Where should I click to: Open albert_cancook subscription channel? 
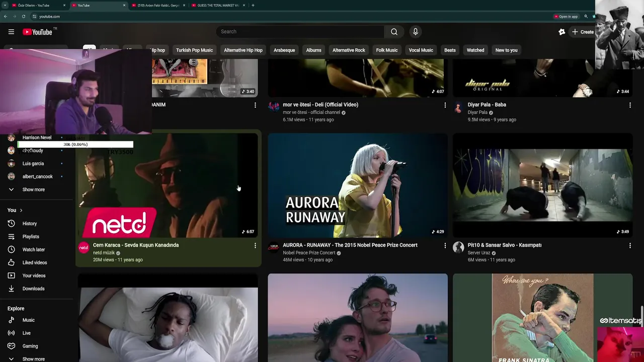point(37,176)
